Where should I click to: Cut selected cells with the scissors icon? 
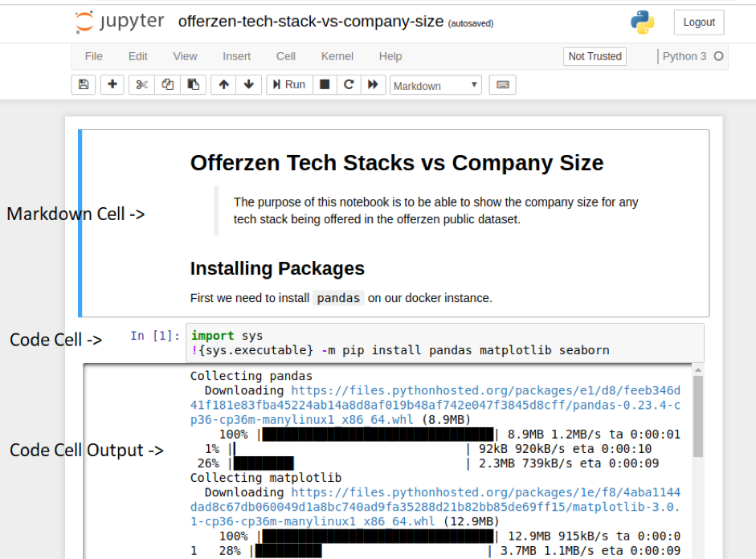[x=141, y=85]
